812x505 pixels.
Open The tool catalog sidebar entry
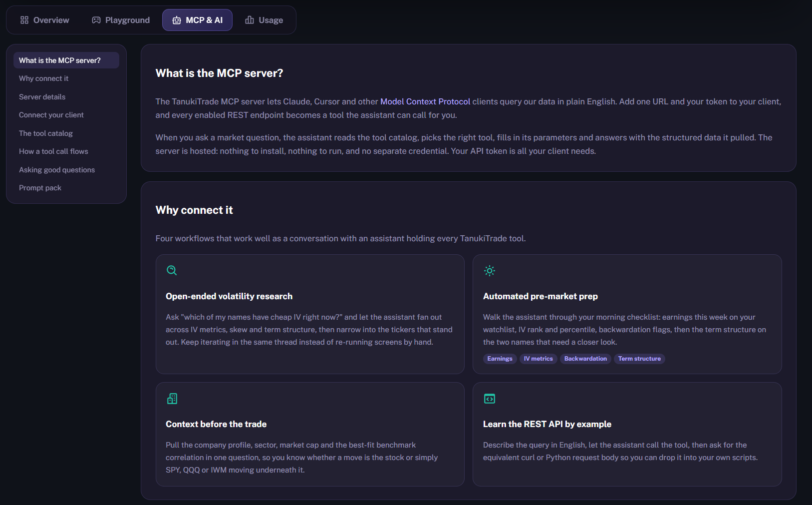(x=66, y=133)
